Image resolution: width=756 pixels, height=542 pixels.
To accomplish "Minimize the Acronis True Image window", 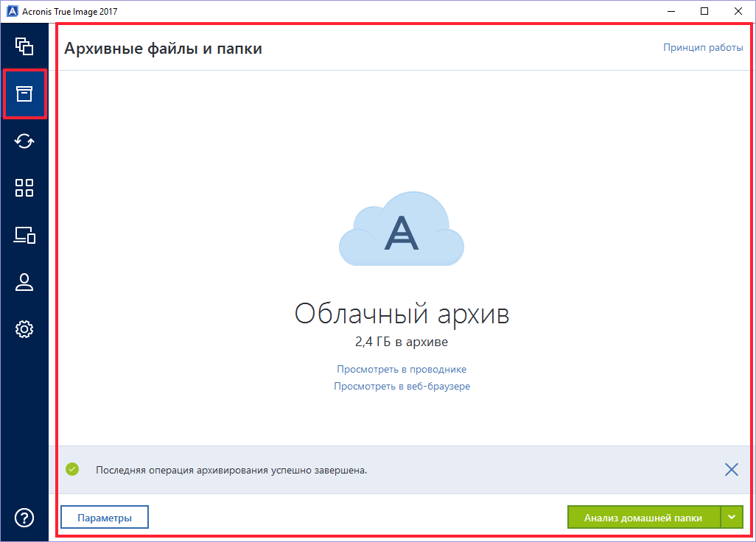I will 671,11.
